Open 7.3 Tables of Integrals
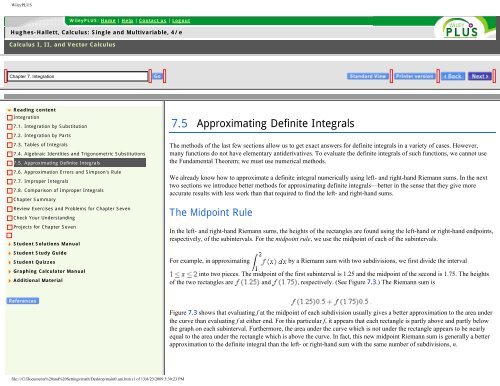Screen dimensions: 500x386 click(x=40, y=145)
